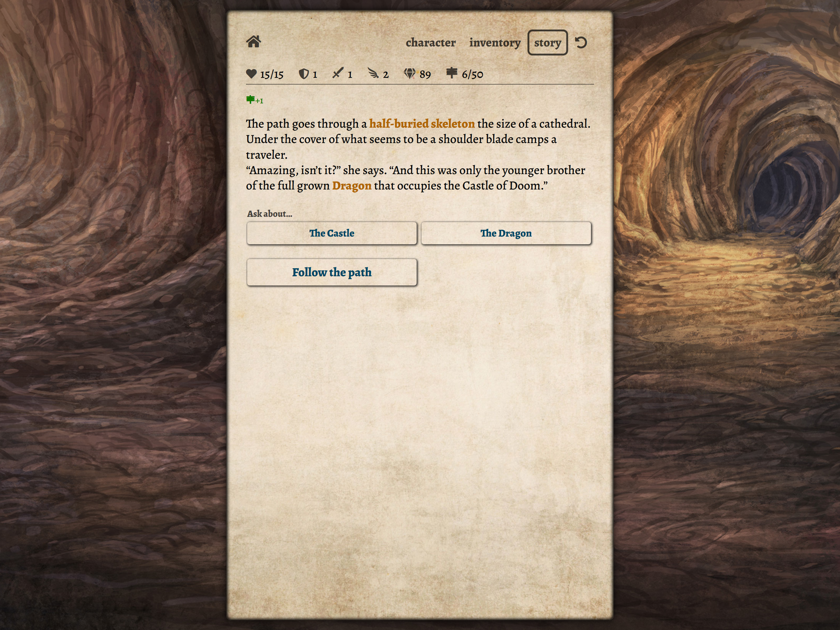Click the orange Dragon word in text
Image resolution: width=840 pixels, height=630 pixels.
click(x=352, y=186)
